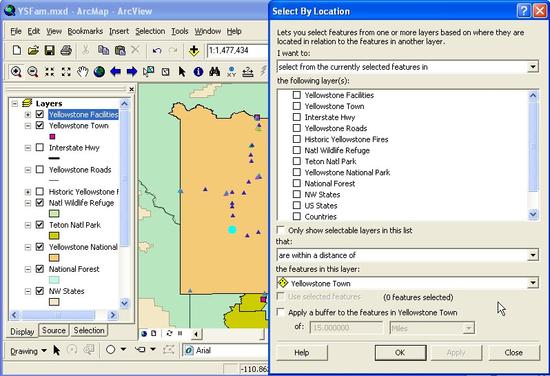Paste using the clipboard Paste icon

pyautogui.click(x=120, y=51)
